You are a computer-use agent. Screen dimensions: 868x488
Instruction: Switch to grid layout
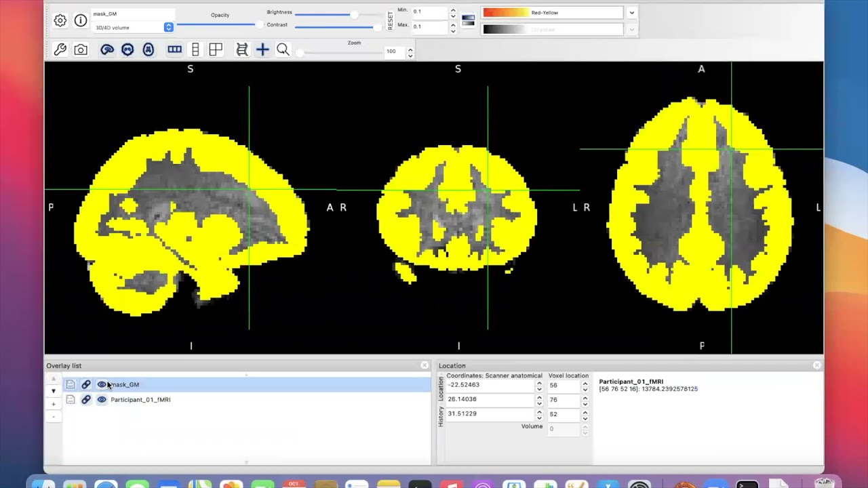tap(216, 49)
